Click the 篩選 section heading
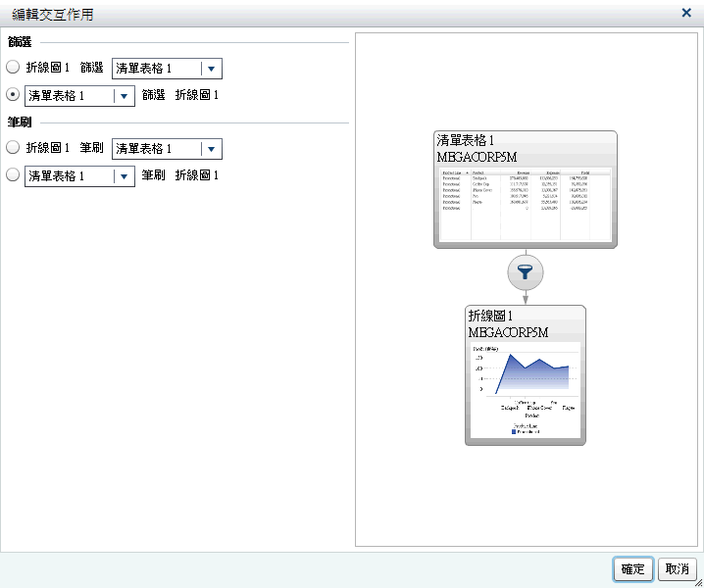 (20, 42)
